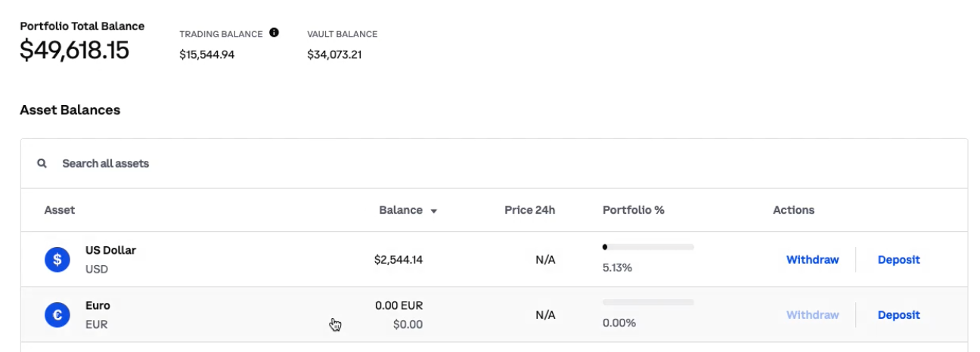Select the US Dollar asset name

point(110,250)
